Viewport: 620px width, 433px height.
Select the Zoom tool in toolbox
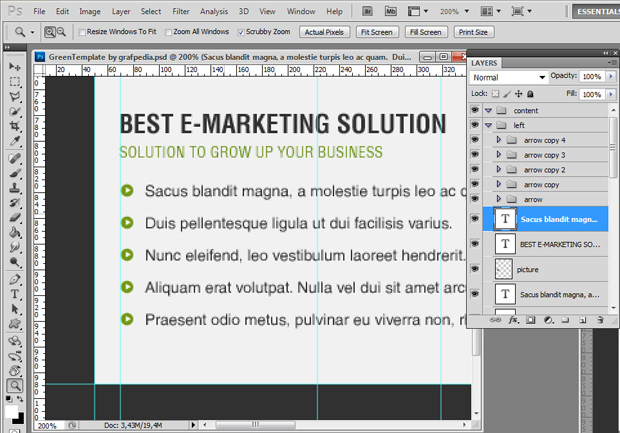[15, 385]
